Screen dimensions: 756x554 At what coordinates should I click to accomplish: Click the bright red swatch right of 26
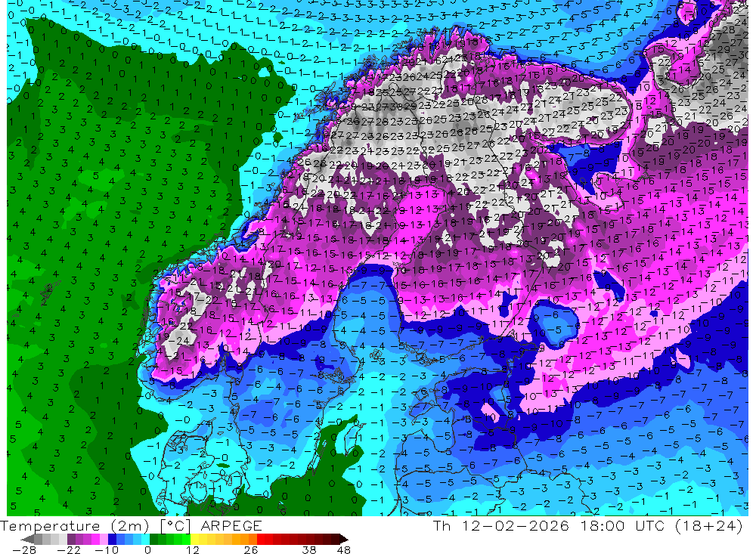(262, 539)
